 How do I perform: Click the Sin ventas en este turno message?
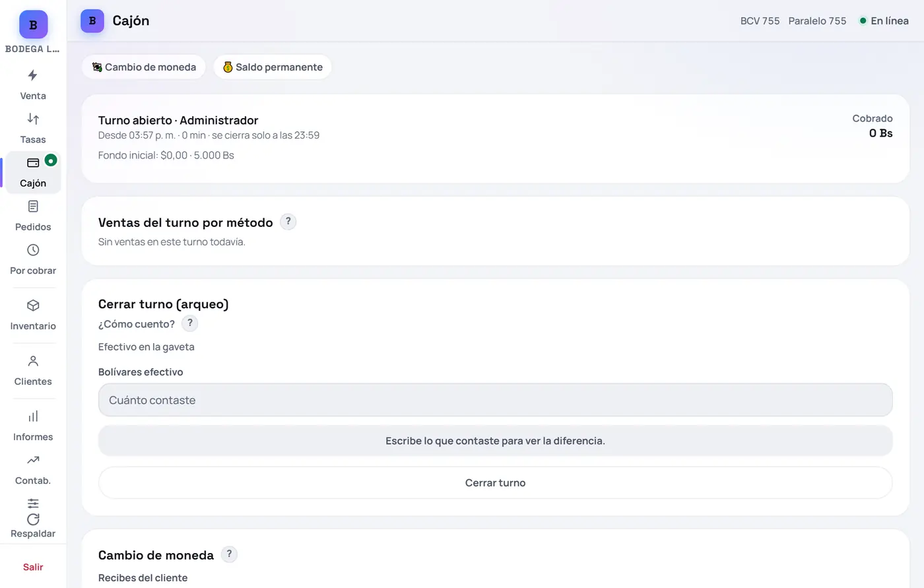(x=172, y=242)
